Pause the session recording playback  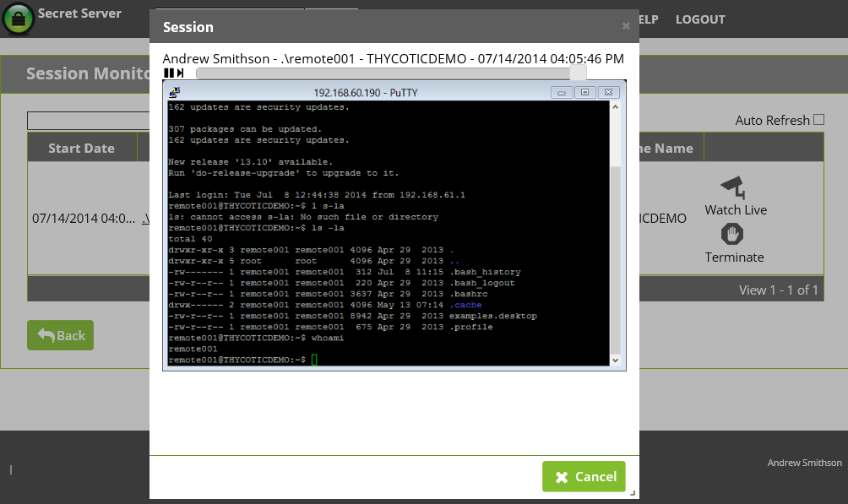coord(169,73)
